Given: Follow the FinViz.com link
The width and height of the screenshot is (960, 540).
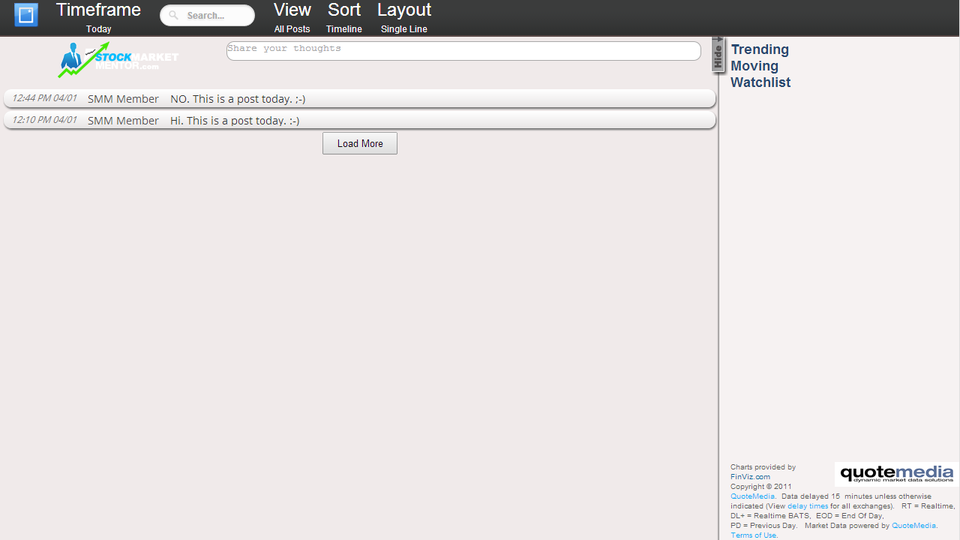Looking at the screenshot, I should pos(750,477).
